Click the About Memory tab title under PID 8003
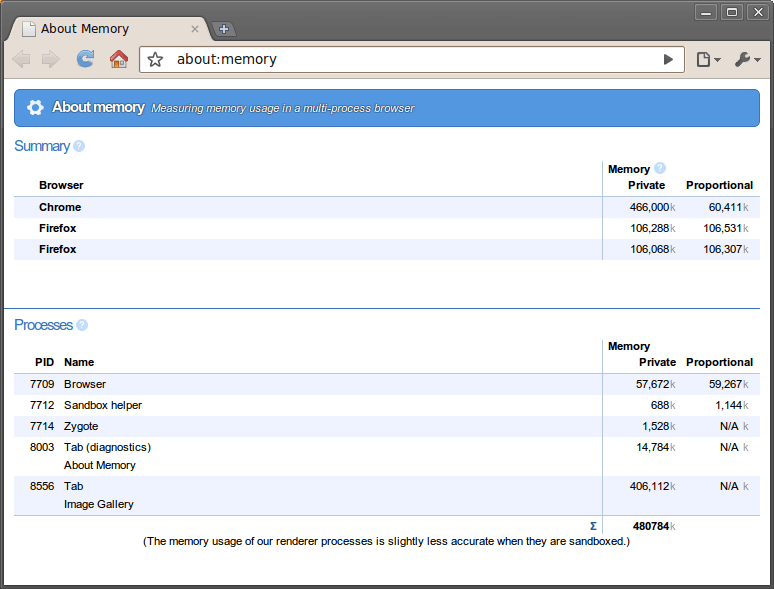Screen dimensions: 774x589 coord(100,466)
